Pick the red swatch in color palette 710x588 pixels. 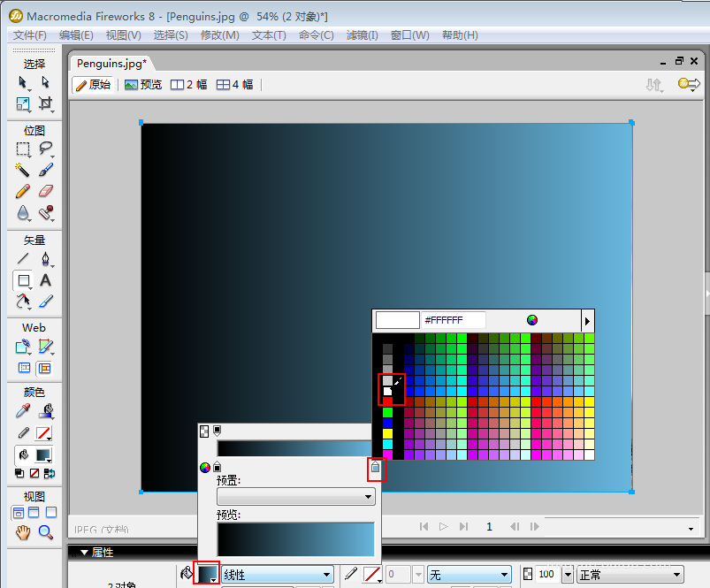pyautogui.click(x=387, y=401)
